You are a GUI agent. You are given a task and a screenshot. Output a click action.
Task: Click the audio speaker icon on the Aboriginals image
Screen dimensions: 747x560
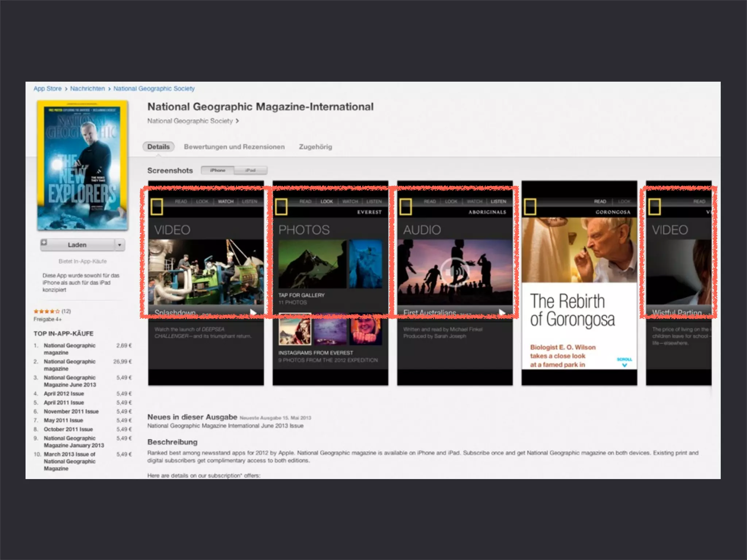click(x=454, y=271)
